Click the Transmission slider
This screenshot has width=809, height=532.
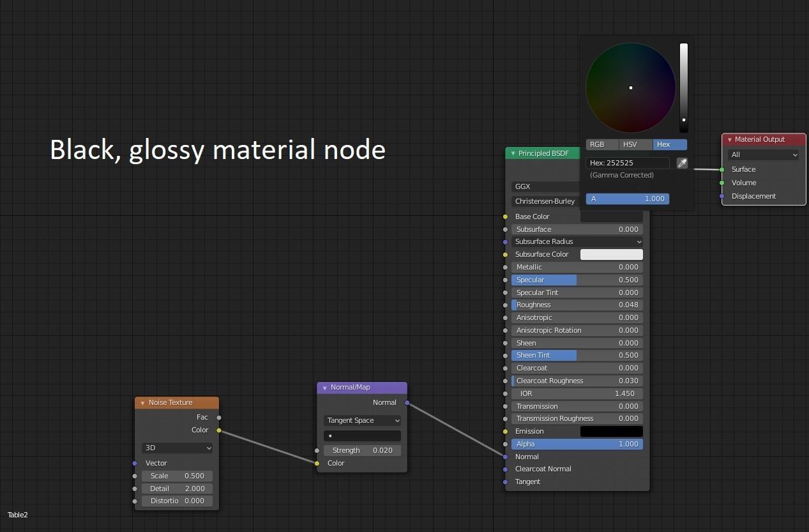577,406
